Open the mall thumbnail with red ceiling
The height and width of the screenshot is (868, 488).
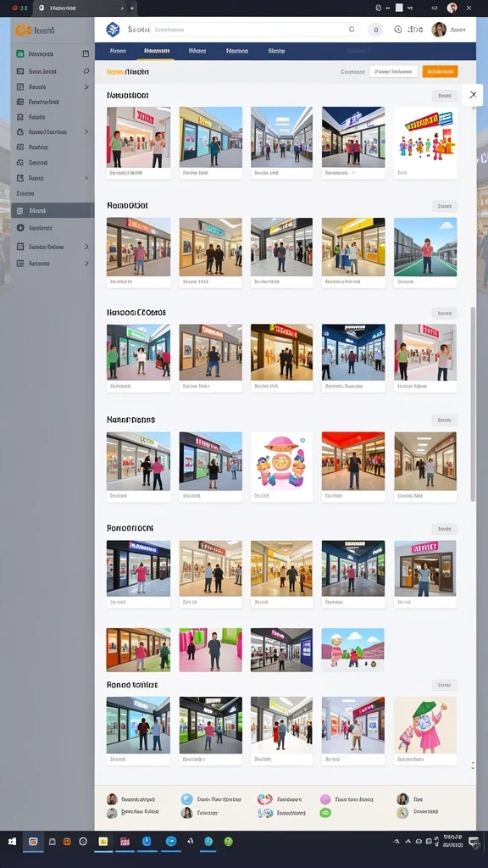tap(353, 461)
